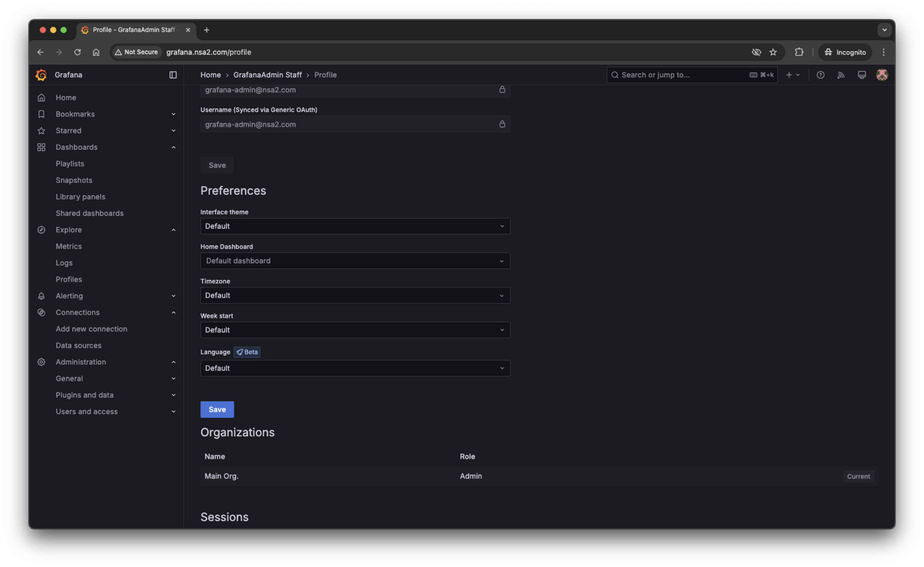Open Logs under Explore
Image resolution: width=924 pixels, height=567 pixels.
tap(64, 263)
